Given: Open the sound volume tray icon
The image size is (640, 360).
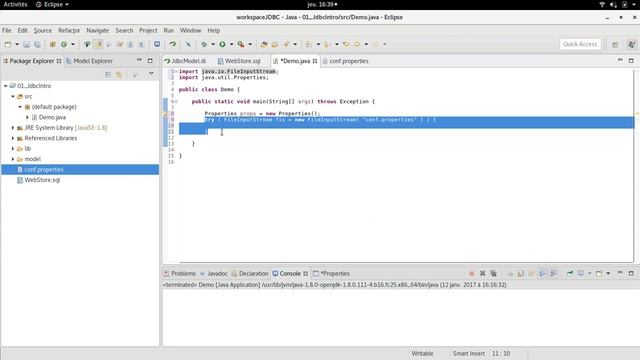Looking at the screenshot, I should click(x=613, y=4).
